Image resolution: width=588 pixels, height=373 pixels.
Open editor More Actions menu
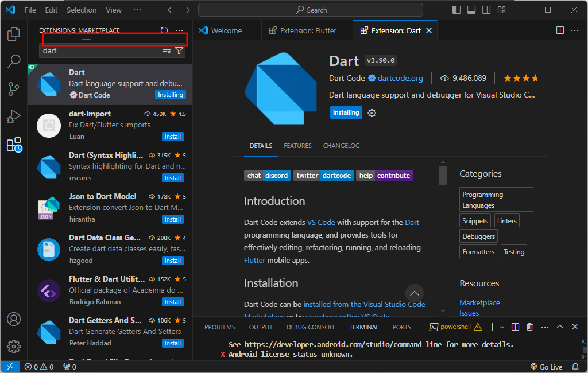pyautogui.click(x=575, y=30)
